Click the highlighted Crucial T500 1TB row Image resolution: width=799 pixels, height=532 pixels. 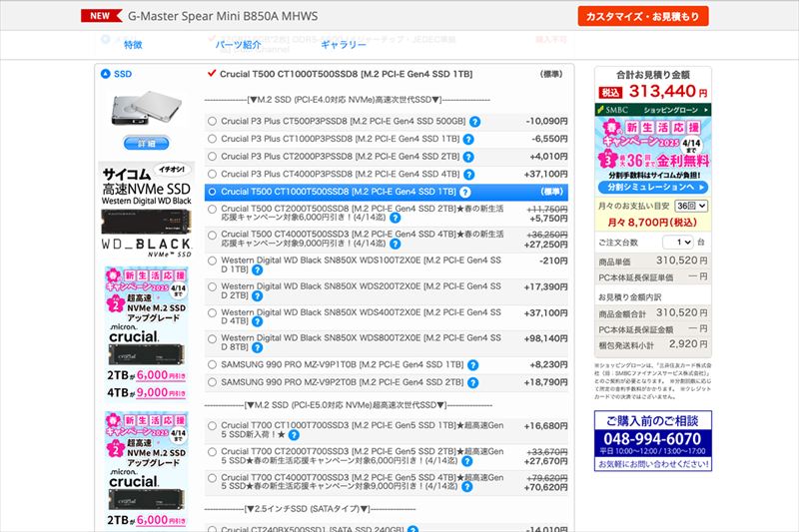[387, 192]
